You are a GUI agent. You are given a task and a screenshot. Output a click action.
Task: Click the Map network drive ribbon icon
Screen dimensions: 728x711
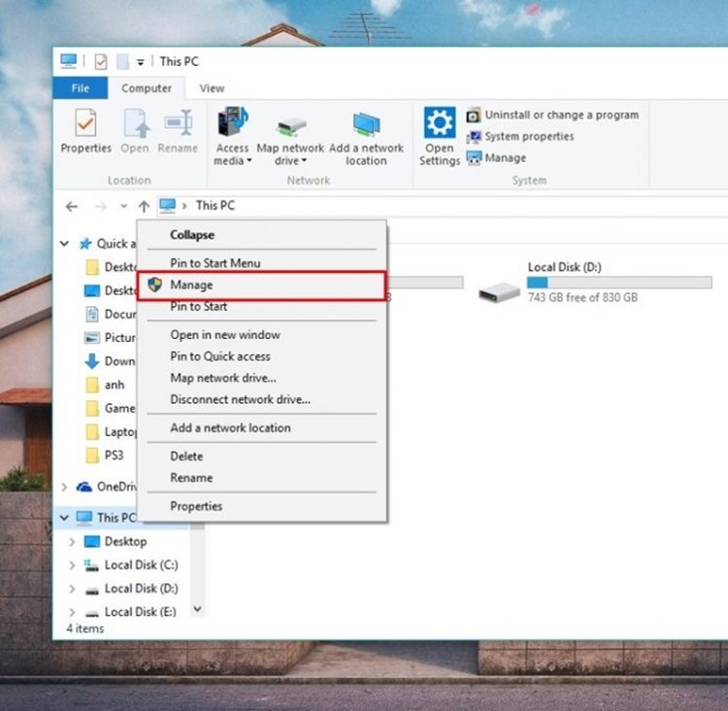290,126
